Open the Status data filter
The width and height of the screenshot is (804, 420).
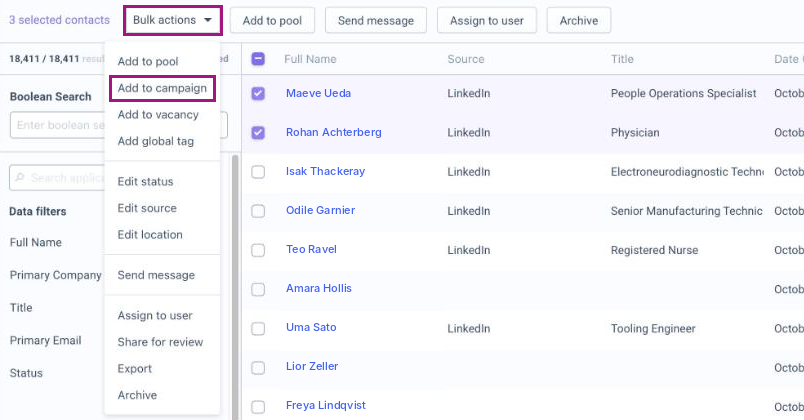click(x=26, y=373)
